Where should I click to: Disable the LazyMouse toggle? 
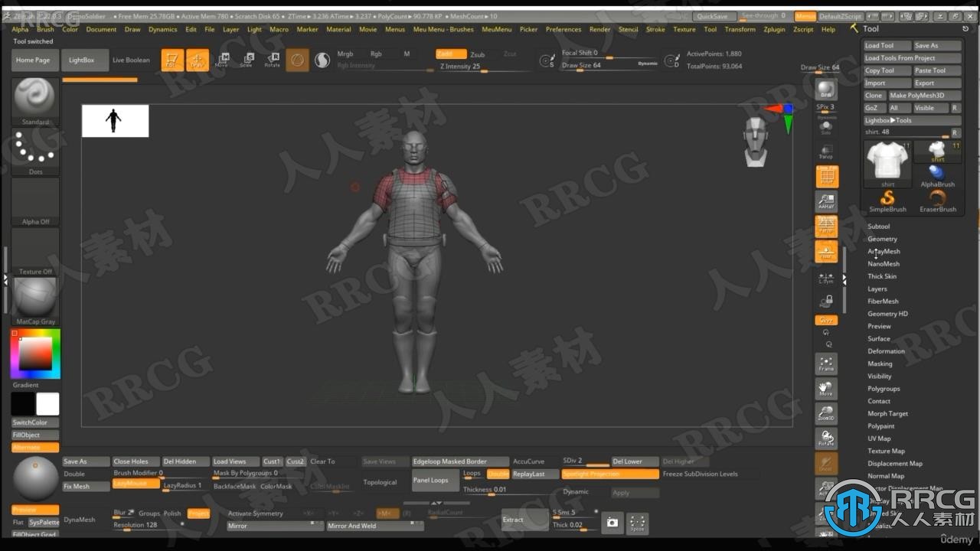tap(136, 484)
